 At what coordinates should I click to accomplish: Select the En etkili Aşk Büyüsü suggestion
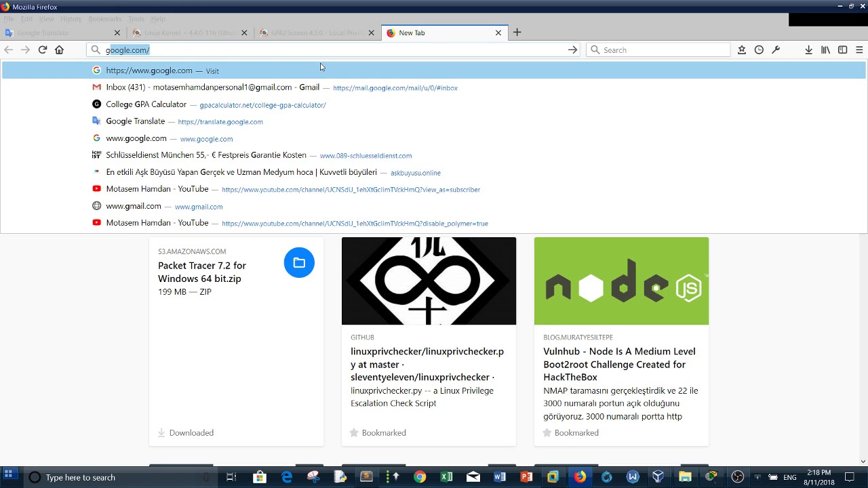[x=434, y=172]
